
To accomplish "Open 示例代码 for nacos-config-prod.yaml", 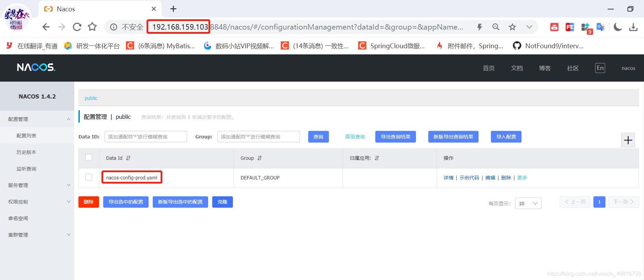I will click(x=469, y=178).
